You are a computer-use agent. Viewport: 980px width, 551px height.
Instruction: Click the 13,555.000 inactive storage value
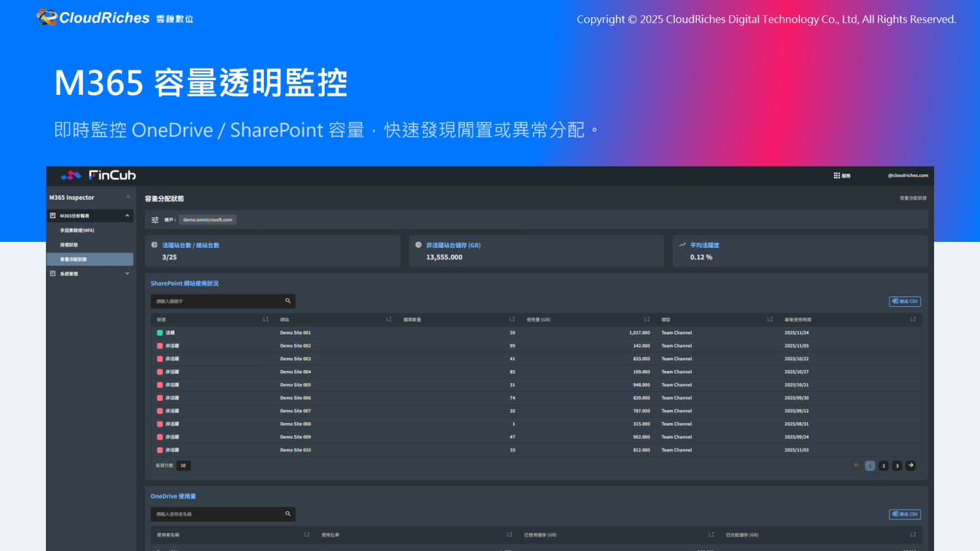(445, 257)
